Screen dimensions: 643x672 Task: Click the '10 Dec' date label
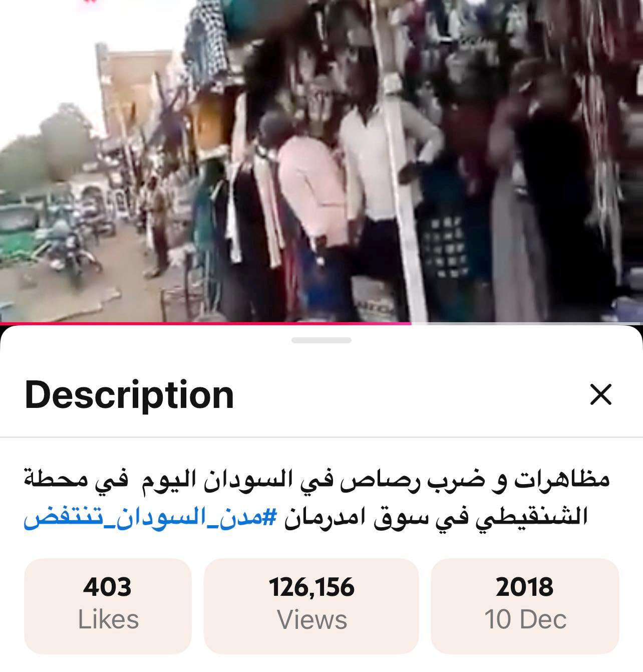[525, 619]
